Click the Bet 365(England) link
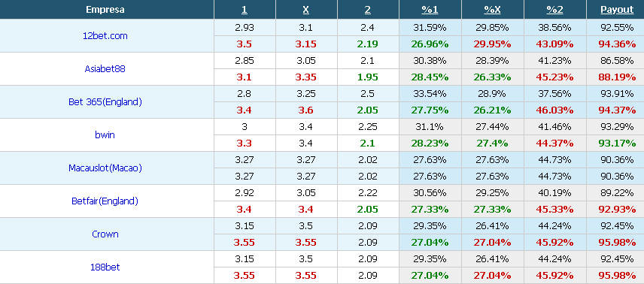 105,101
